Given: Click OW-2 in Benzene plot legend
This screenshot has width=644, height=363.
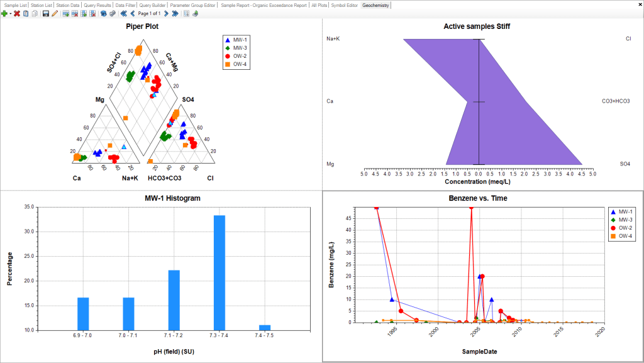Looking at the screenshot, I should 625,228.
